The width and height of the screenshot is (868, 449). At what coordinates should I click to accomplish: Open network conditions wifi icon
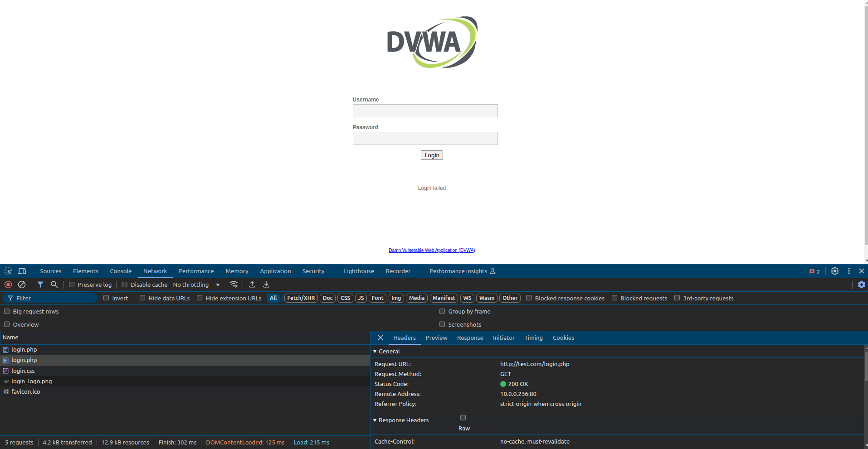pos(234,285)
